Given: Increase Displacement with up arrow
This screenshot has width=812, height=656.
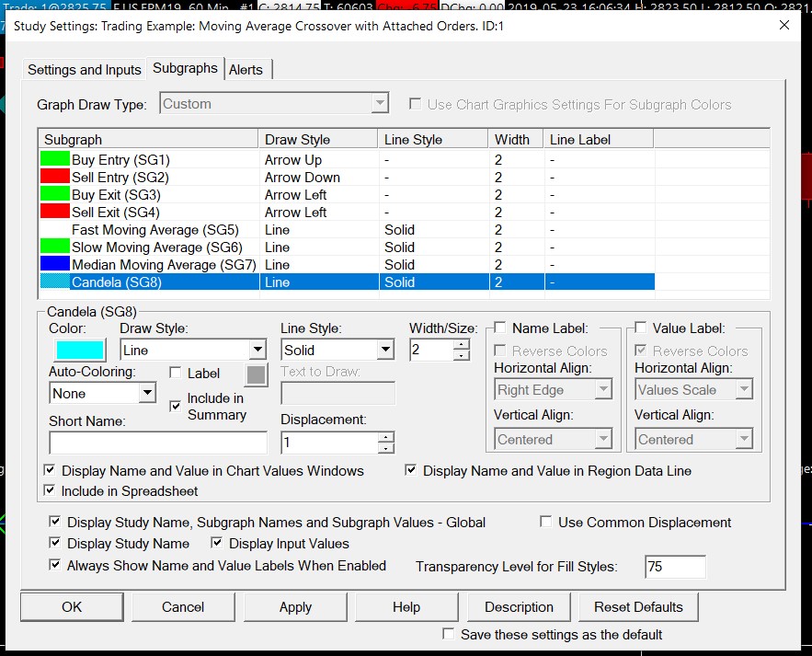Looking at the screenshot, I should pos(386,437).
